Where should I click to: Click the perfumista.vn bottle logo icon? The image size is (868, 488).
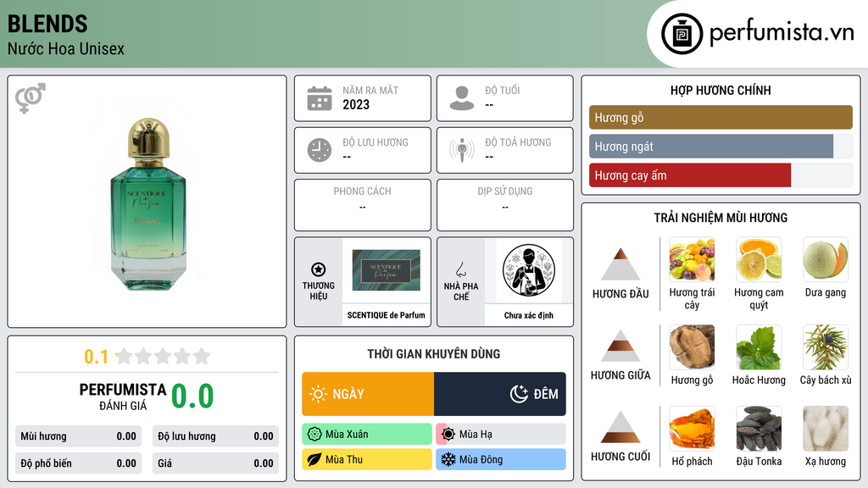(682, 34)
